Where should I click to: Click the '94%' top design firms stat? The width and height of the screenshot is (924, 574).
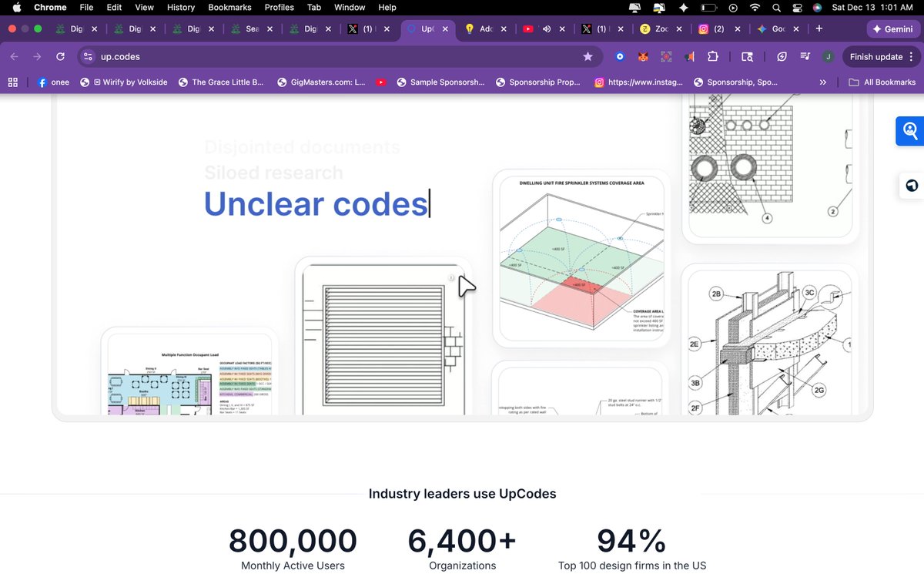[x=631, y=542]
